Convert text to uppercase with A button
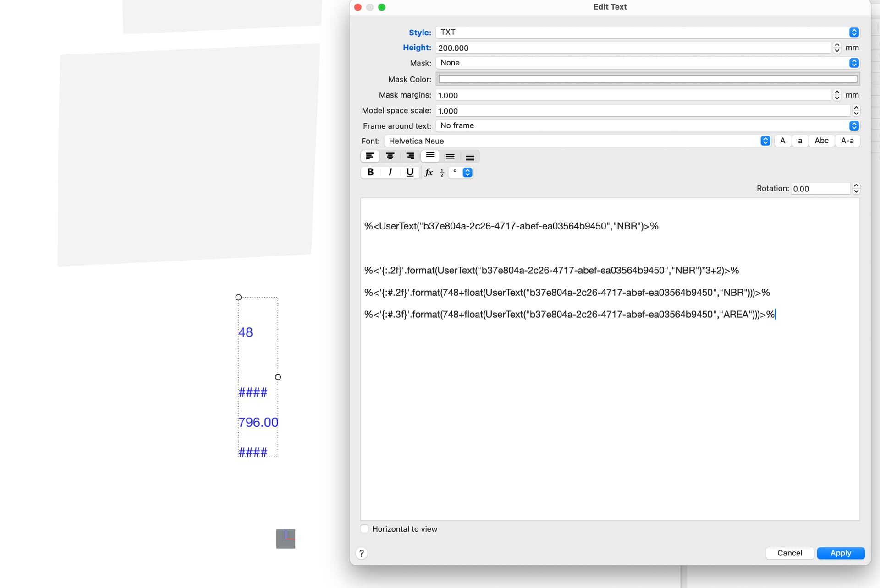 pos(783,141)
